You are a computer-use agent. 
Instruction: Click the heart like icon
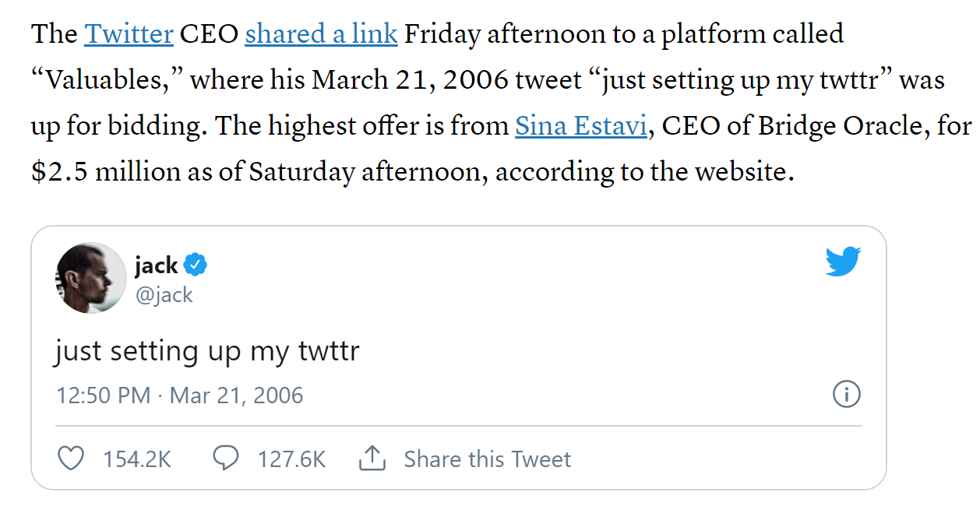pyautogui.click(x=72, y=459)
